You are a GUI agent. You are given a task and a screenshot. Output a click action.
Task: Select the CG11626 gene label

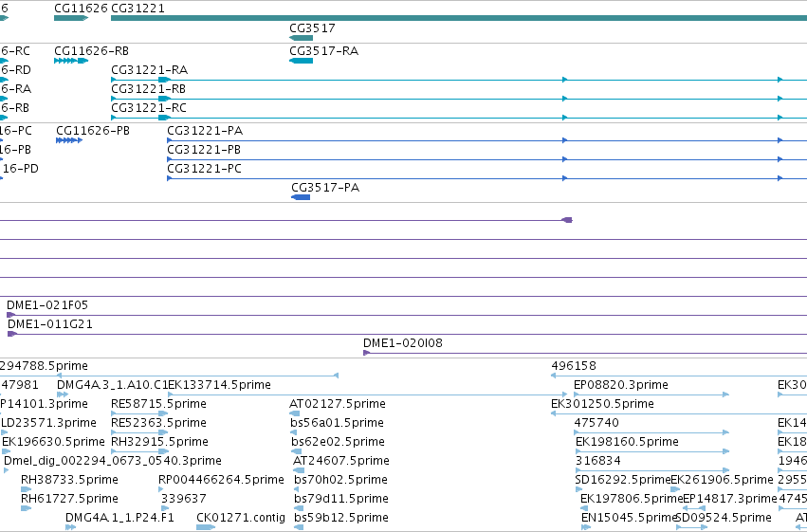pos(81,9)
